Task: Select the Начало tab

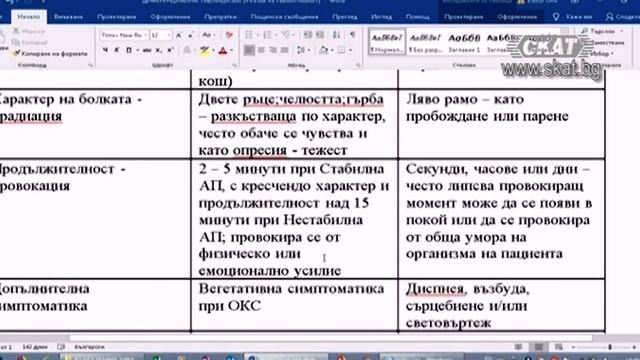Action: pos(29,17)
